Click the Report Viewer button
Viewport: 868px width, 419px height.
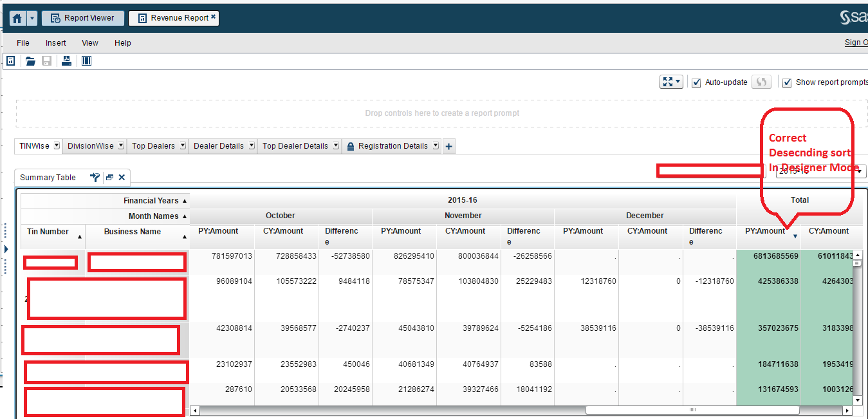(82, 17)
